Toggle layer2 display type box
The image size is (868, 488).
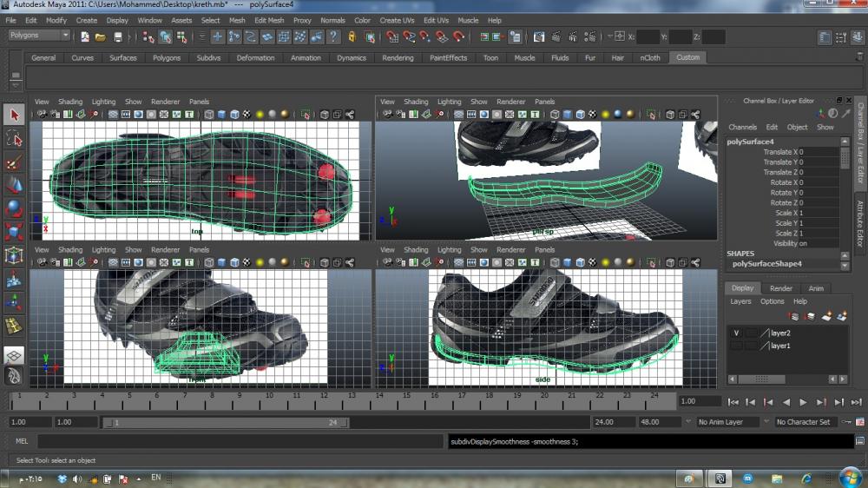(750, 333)
